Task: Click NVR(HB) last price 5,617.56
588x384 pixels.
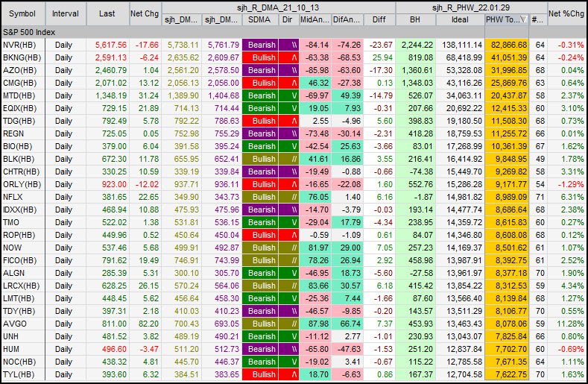Action: click(110, 45)
